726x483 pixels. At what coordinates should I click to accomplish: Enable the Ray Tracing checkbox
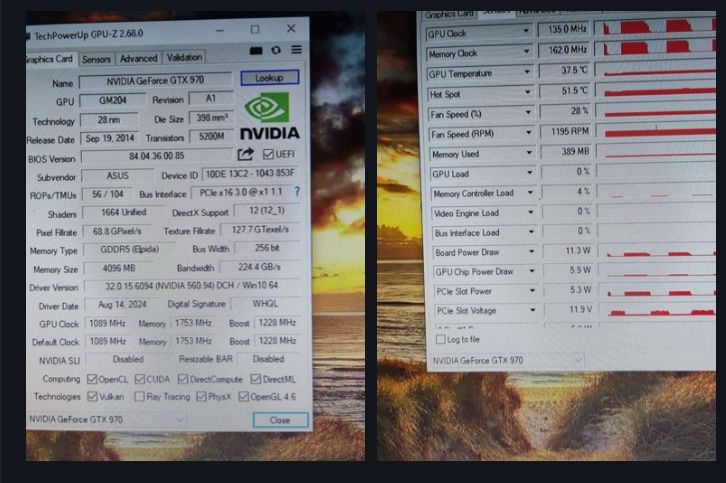coord(139,397)
